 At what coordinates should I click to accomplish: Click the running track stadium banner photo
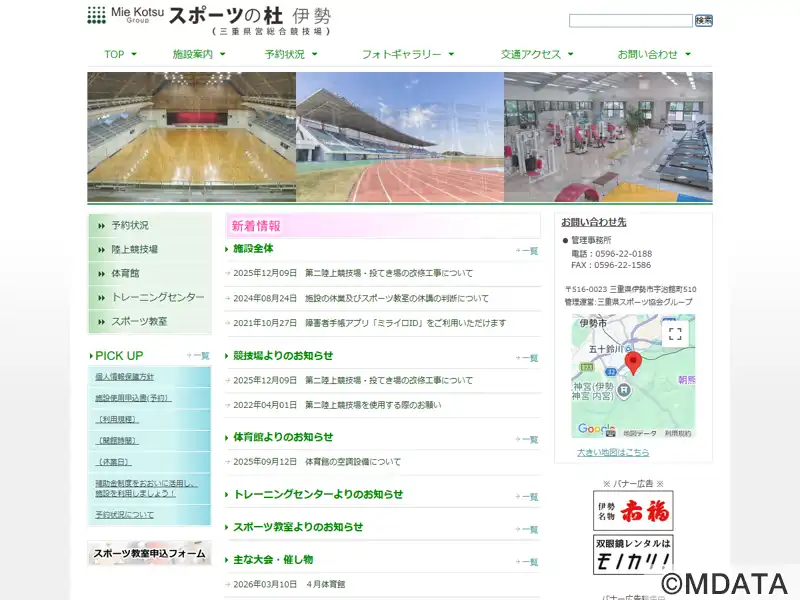[400, 137]
